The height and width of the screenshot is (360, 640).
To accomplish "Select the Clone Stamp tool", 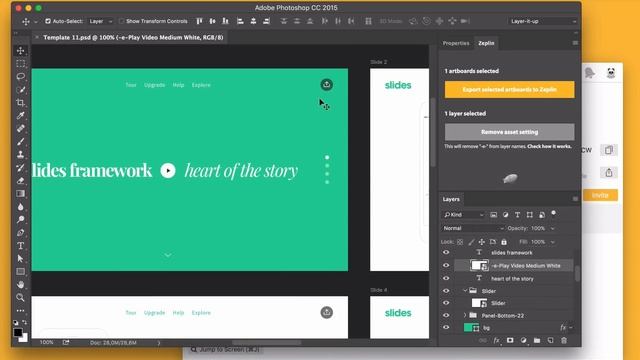I will click(x=20, y=155).
